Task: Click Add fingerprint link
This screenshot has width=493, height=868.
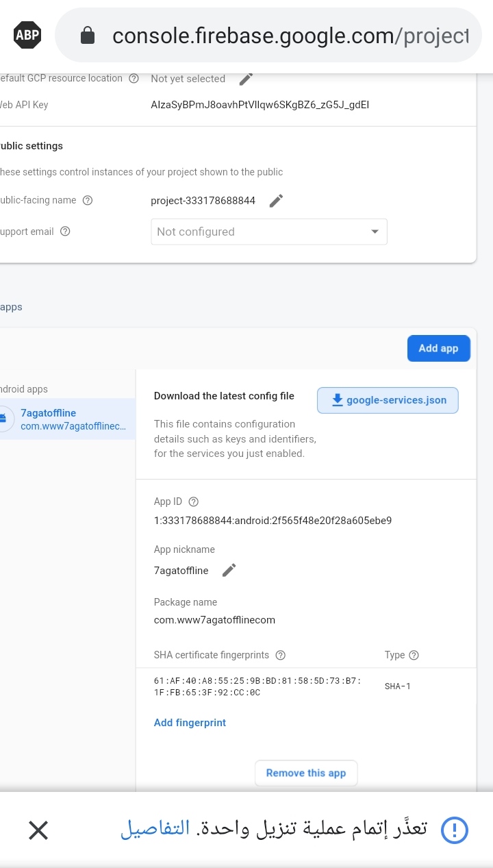Action: [190, 723]
